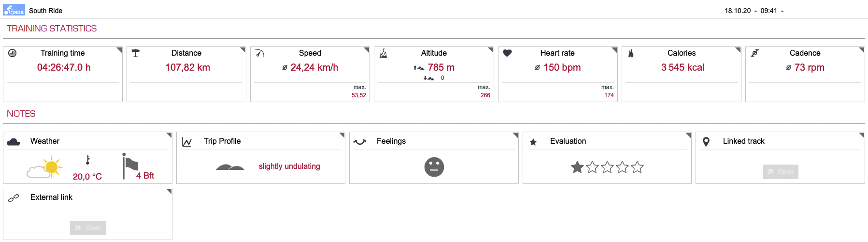Viewport: 868px width, 242px height.
Task: Expand the Weather card corner arrow
Action: pos(169,135)
